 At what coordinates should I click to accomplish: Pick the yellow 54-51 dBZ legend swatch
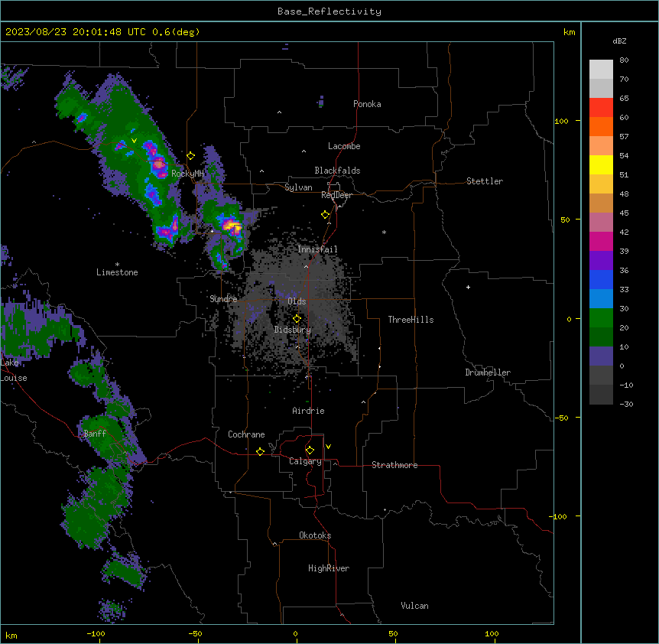point(601,164)
